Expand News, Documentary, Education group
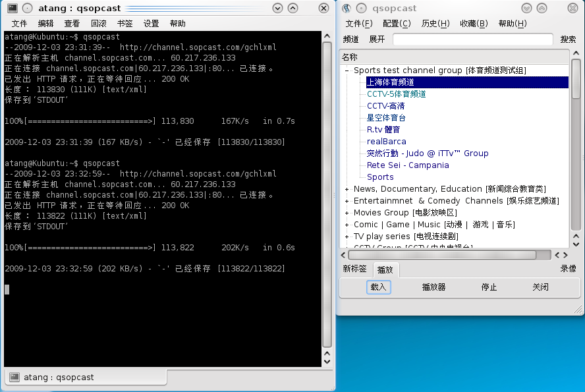 [x=347, y=190]
